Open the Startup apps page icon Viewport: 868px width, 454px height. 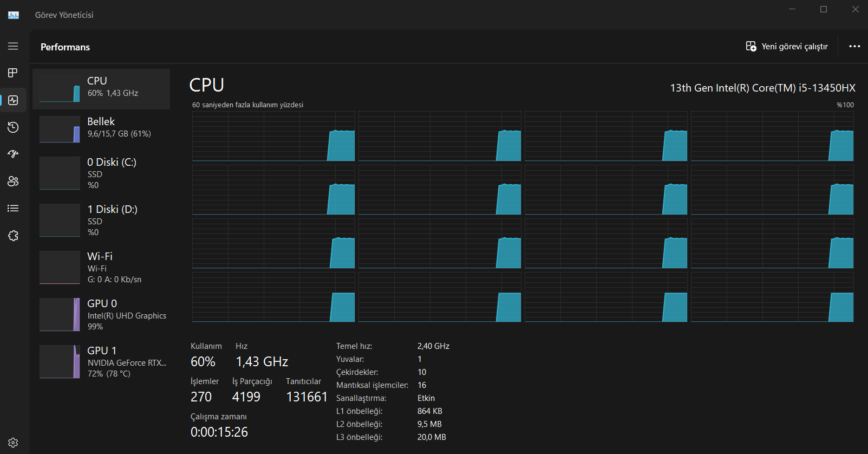[x=13, y=154]
